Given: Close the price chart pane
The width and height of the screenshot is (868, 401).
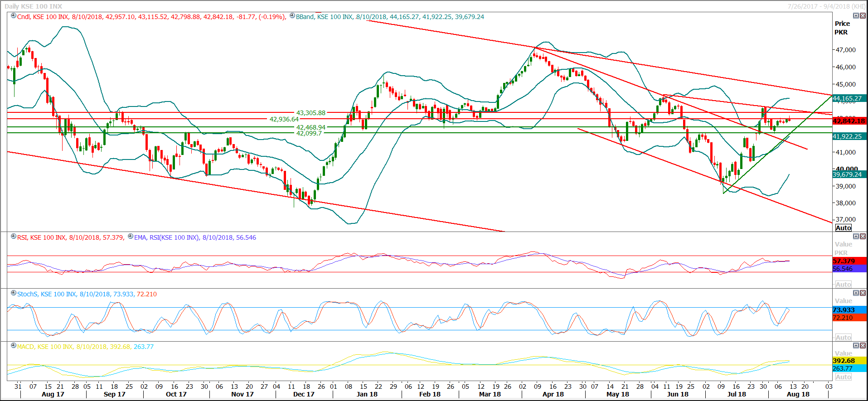Looking at the screenshot, I should (x=863, y=16).
